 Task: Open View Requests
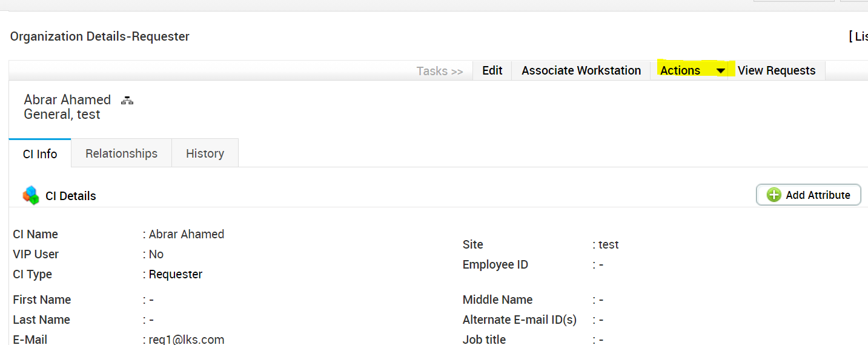point(777,71)
